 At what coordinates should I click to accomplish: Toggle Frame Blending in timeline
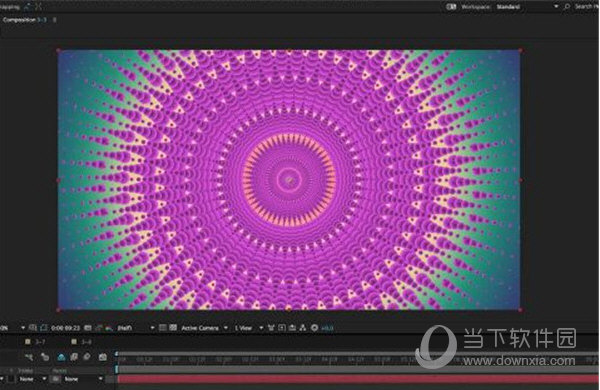(x=73, y=357)
